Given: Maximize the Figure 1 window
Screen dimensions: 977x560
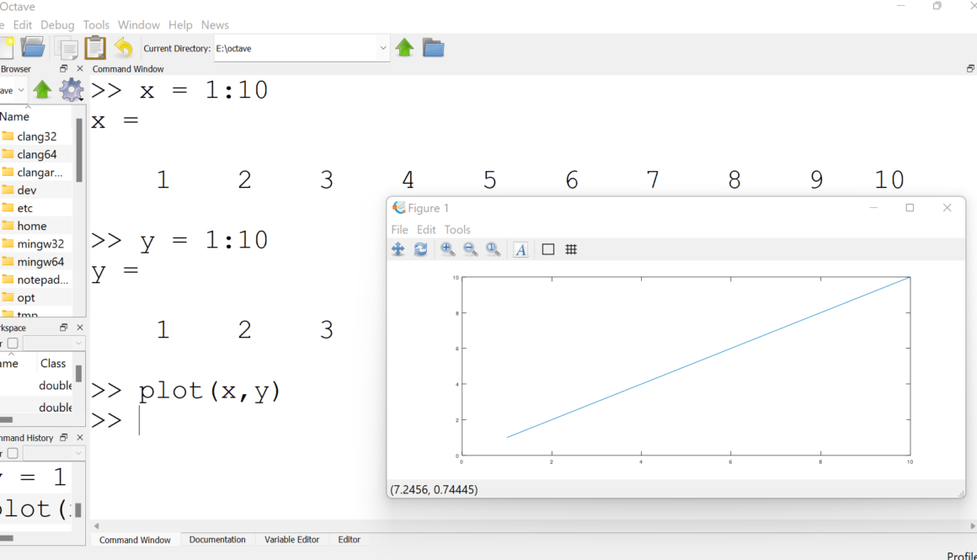Looking at the screenshot, I should tap(910, 207).
